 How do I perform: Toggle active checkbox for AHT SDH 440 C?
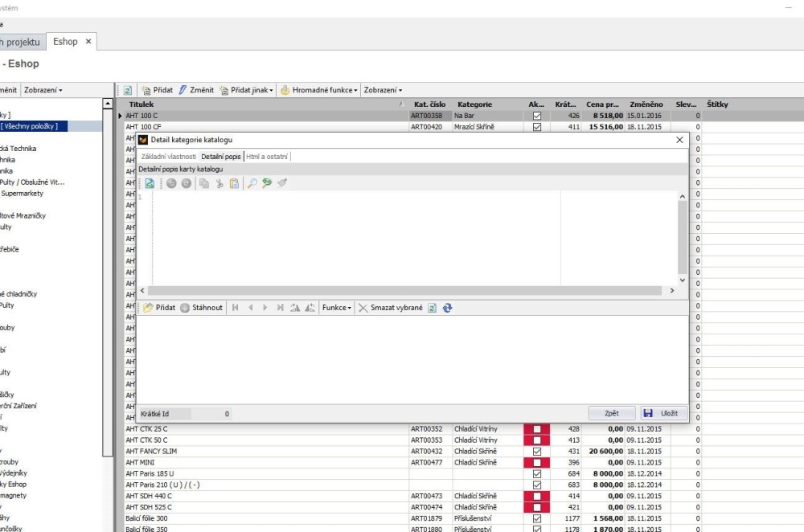pyautogui.click(x=537, y=496)
